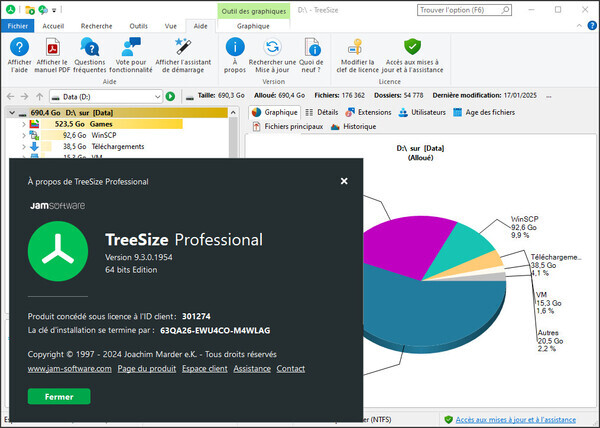
Task: Click TreeSize logo in title bar
Action: tap(10, 10)
